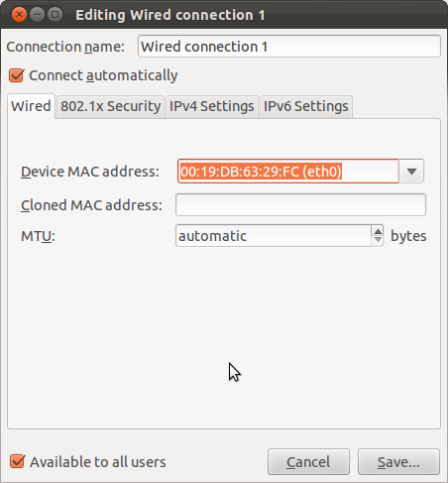This screenshot has height=483, width=448.
Task: Click the MTU automatic value field
Action: pyautogui.click(x=274, y=236)
